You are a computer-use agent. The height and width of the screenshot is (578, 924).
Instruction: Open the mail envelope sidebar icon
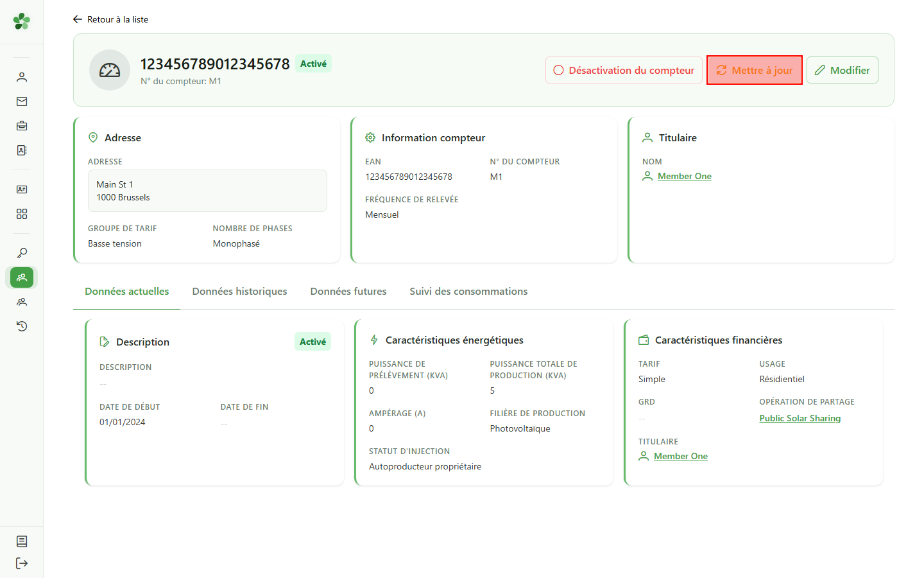coord(22,101)
